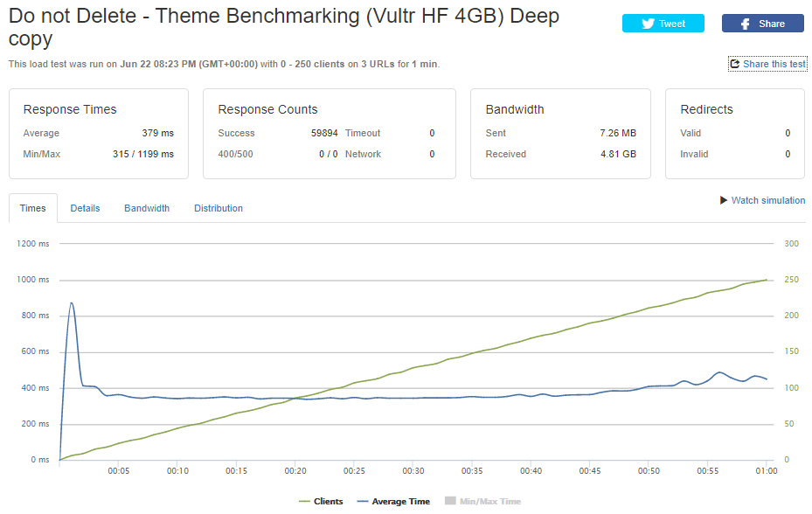Open the Bandwidth tab
The image size is (812, 514).
147,208
